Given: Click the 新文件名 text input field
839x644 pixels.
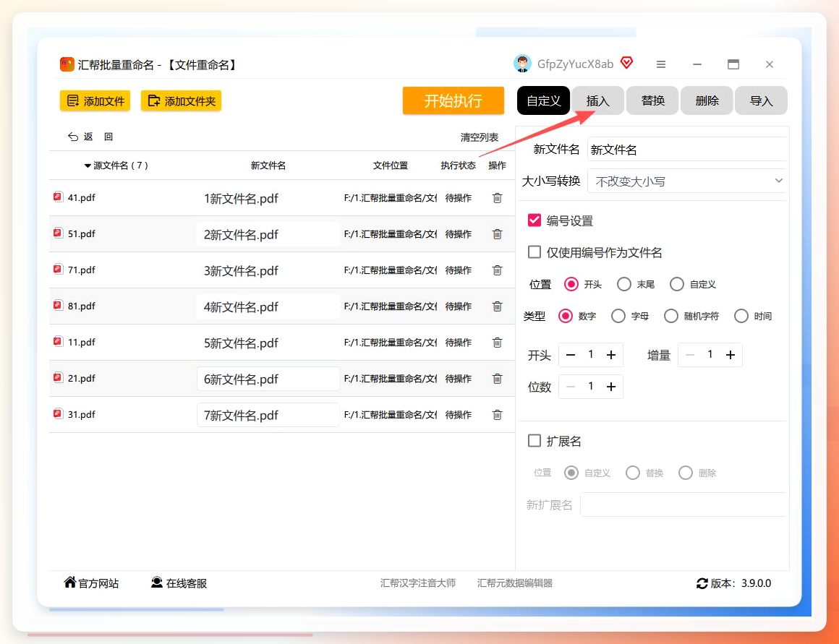Looking at the screenshot, I should pos(687,149).
